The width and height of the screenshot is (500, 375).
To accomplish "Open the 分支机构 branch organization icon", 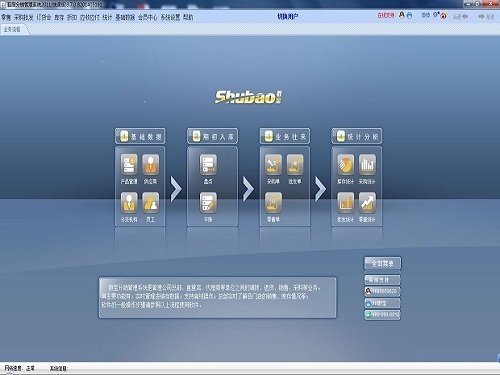I will point(129,203).
